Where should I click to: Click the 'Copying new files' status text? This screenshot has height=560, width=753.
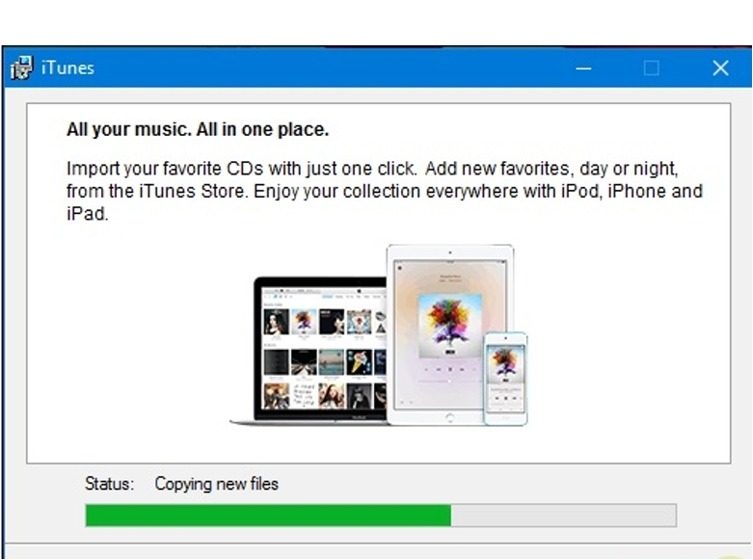tap(216, 484)
